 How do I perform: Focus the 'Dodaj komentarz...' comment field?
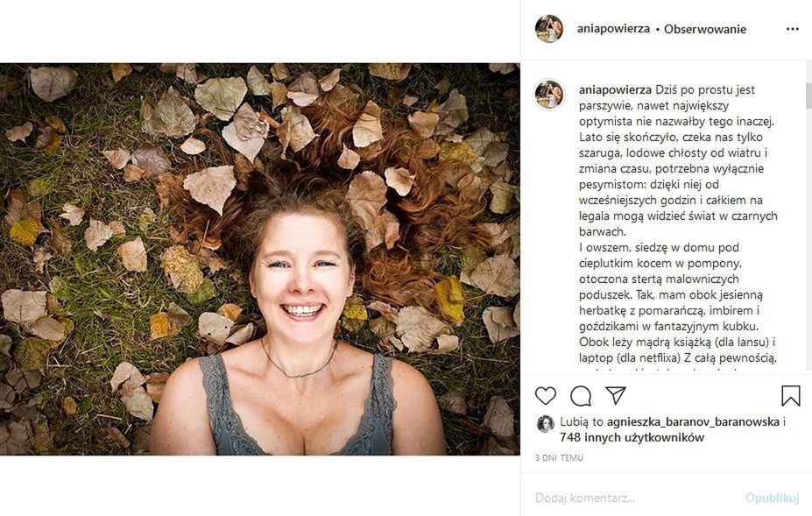631,498
